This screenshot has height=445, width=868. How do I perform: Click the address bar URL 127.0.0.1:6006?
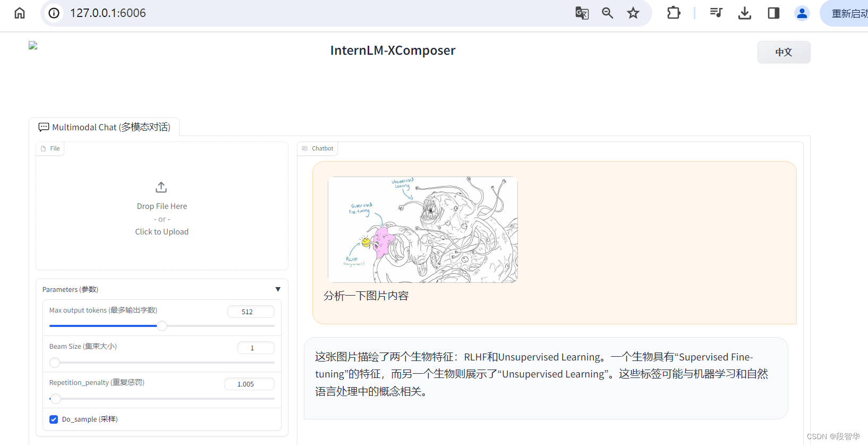click(x=108, y=13)
